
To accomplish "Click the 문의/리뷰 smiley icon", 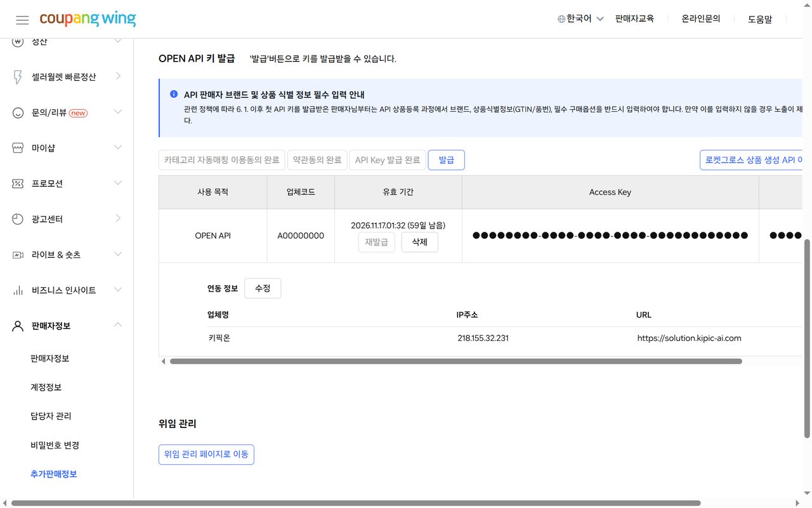I will pyautogui.click(x=18, y=113).
